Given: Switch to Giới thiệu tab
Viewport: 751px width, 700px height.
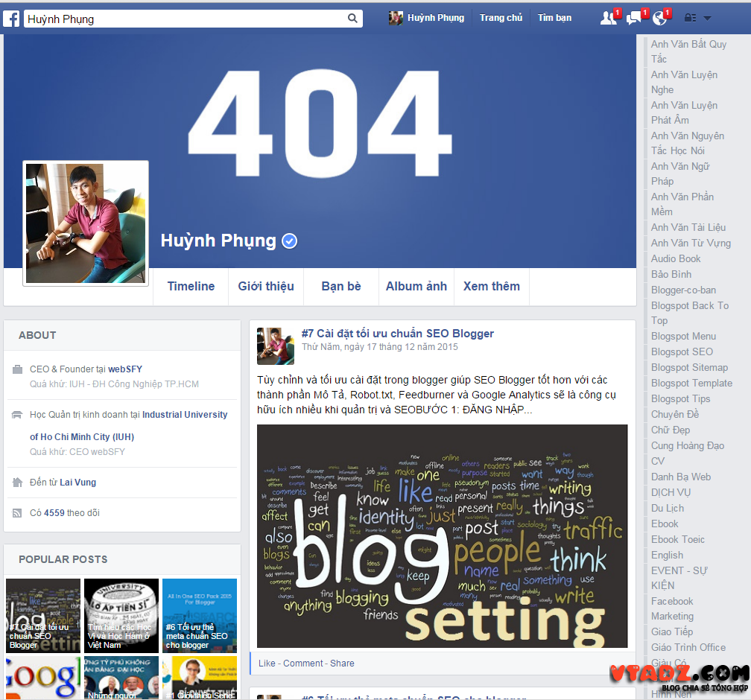Looking at the screenshot, I should [266, 286].
